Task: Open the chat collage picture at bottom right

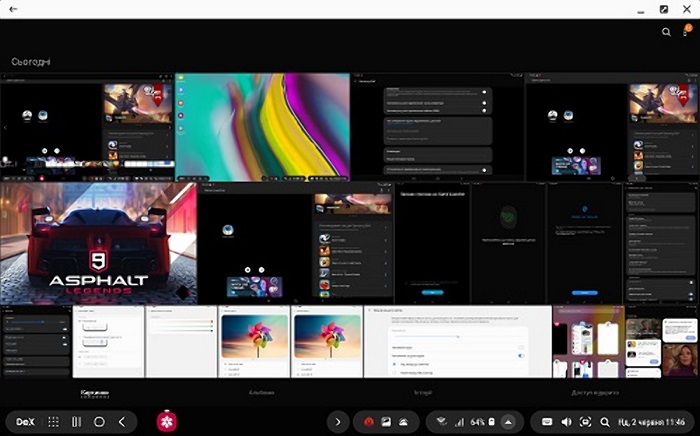Action: coord(662,341)
